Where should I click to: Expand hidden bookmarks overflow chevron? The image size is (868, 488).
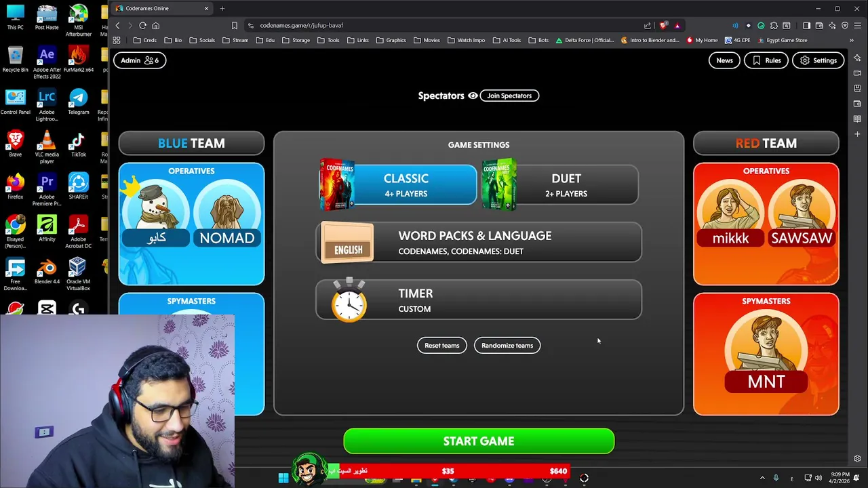tap(851, 40)
